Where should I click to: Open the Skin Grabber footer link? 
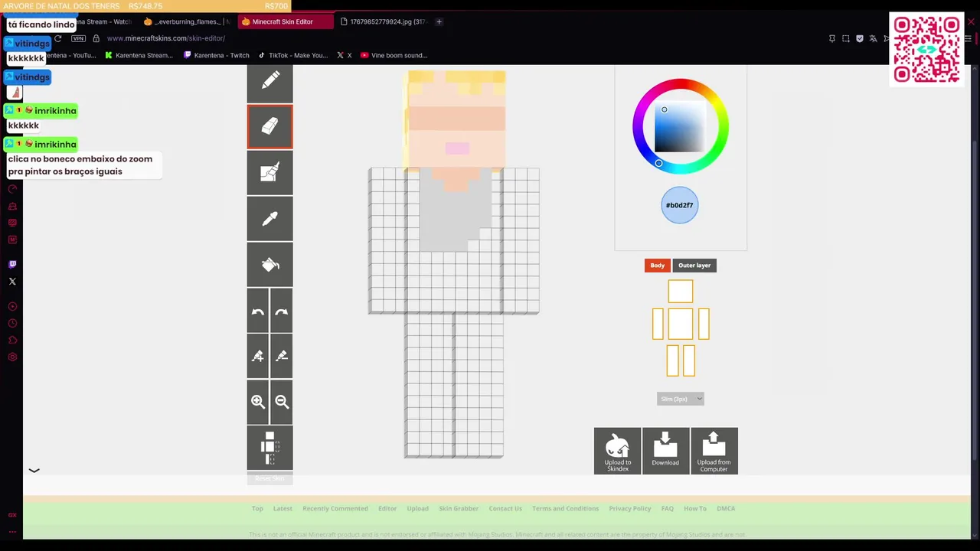coord(459,508)
